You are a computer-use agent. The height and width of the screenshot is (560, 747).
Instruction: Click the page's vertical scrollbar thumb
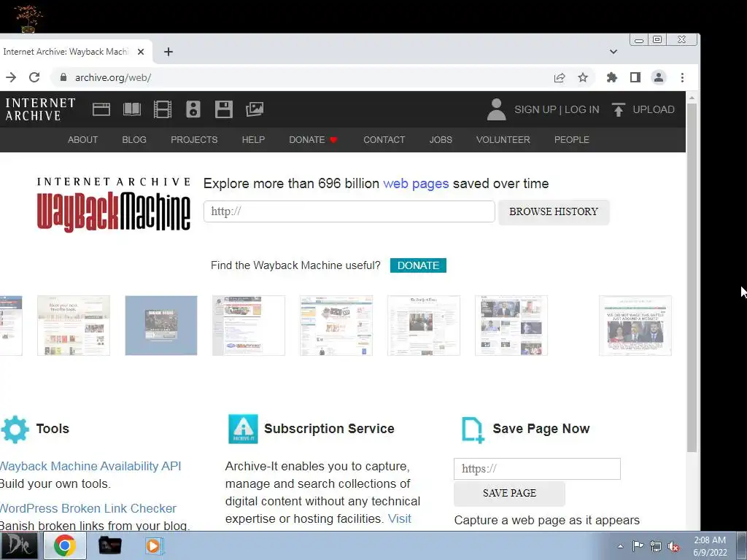(x=692, y=276)
